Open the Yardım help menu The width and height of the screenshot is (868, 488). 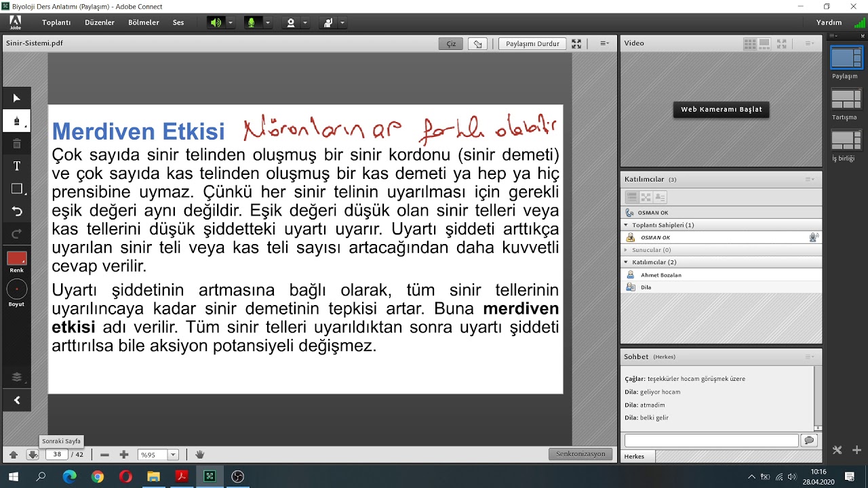click(829, 22)
